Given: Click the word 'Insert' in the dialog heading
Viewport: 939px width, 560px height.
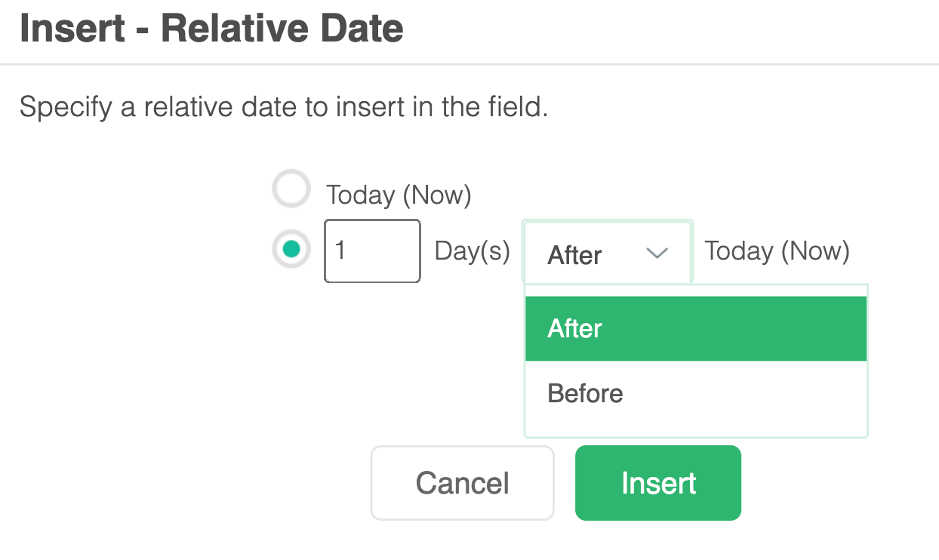Looking at the screenshot, I should click(72, 29).
